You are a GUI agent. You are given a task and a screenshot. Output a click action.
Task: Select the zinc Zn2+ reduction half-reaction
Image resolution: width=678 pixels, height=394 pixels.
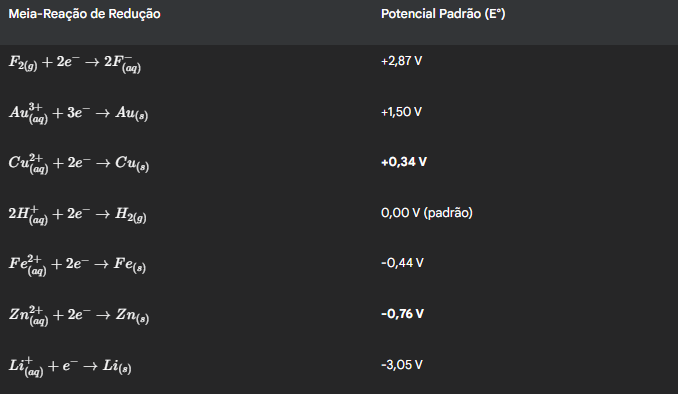pyautogui.click(x=79, y=315)
